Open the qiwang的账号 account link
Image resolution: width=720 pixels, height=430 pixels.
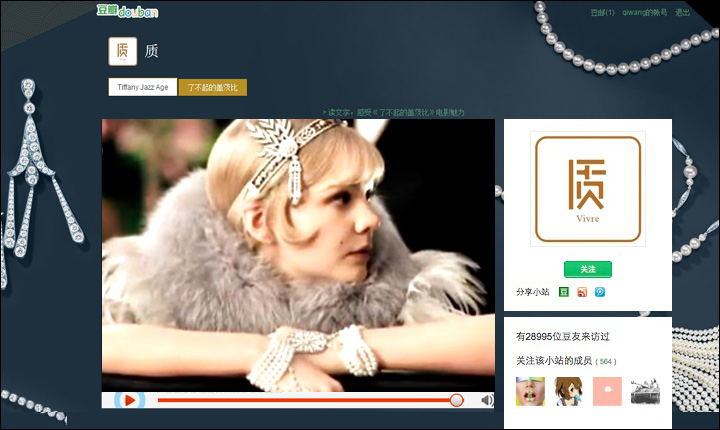645,12
